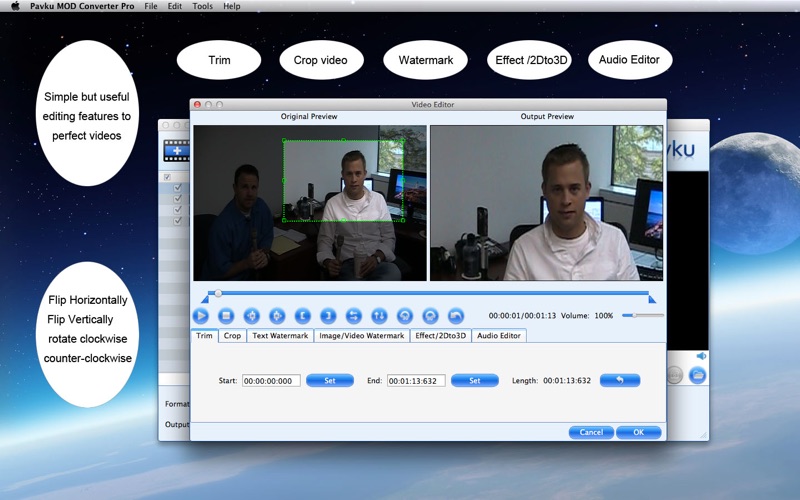Open the Image/Video Watermark tab

[362, 336]
